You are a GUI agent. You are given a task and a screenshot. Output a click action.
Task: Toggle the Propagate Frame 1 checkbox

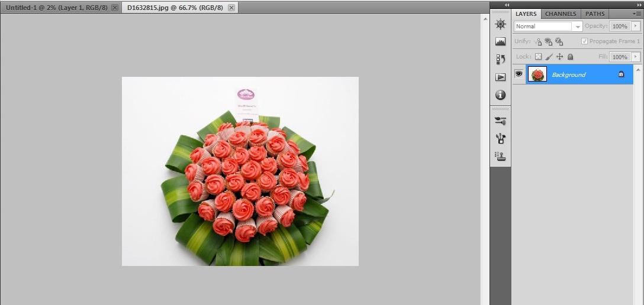(x=584, y=41)
